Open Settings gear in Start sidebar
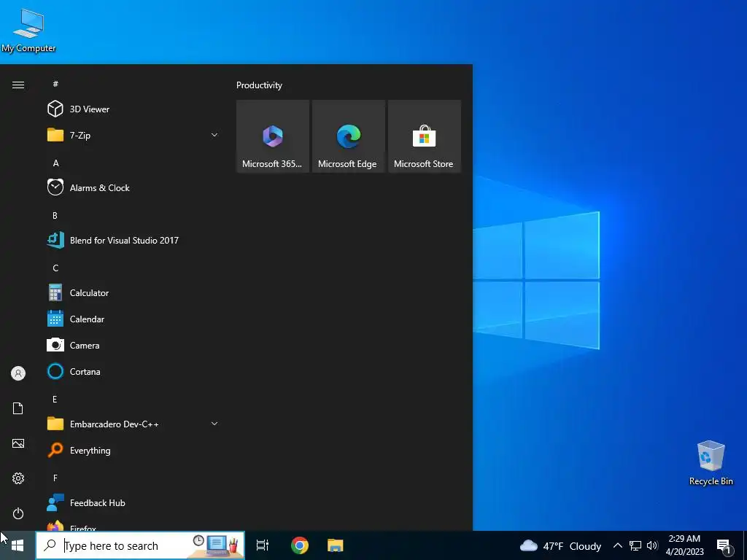747x560 pixels. point(18,478)
